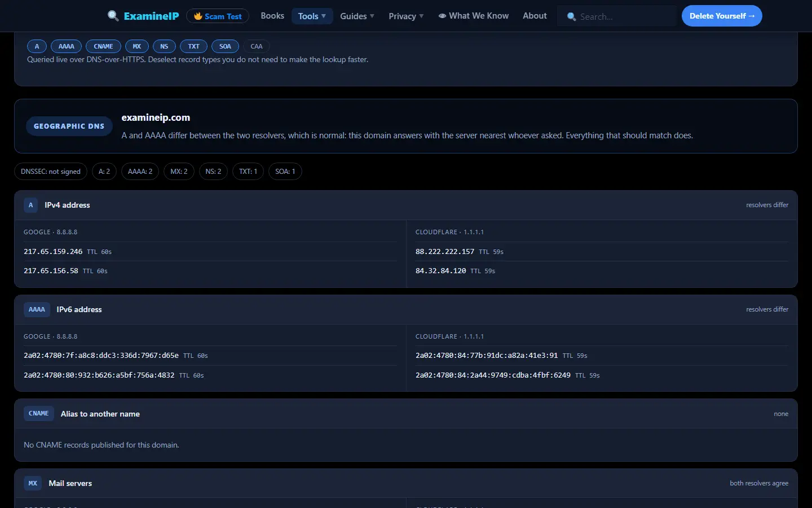
Task: Open the About page
Action: point(535,16)
